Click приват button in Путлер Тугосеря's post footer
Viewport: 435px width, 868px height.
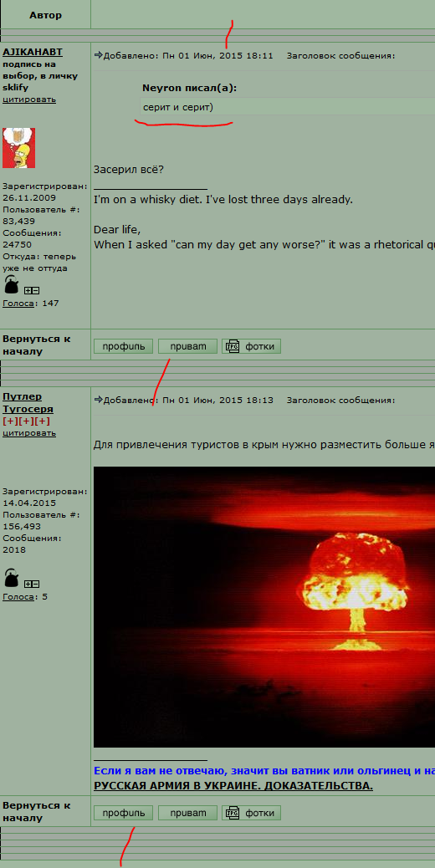[187, 813]
